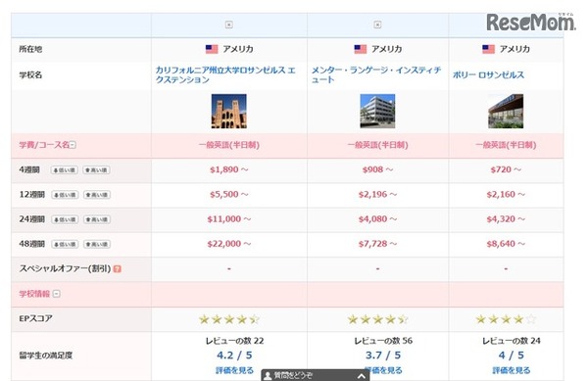The width and height of the screenshot is (588, 381).
Task: Select the $8,640 ~ price cell
Action: [506, 244]
